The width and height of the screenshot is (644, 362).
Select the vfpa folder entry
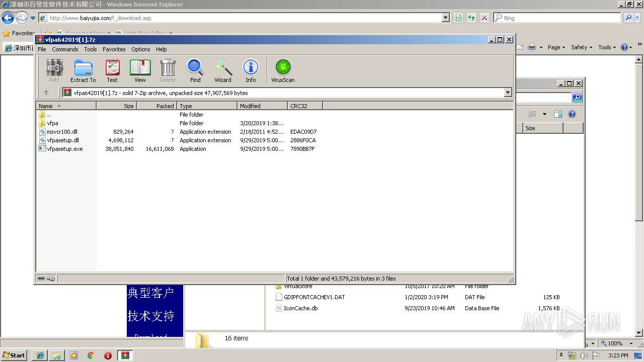[48, 123]
